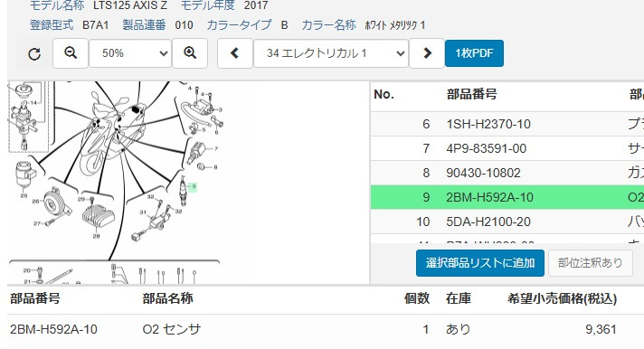This screenshot has height=349, width=644.
Task: Select row 6 part 1SH-H2370-10
Action: [x=507, y=124]
